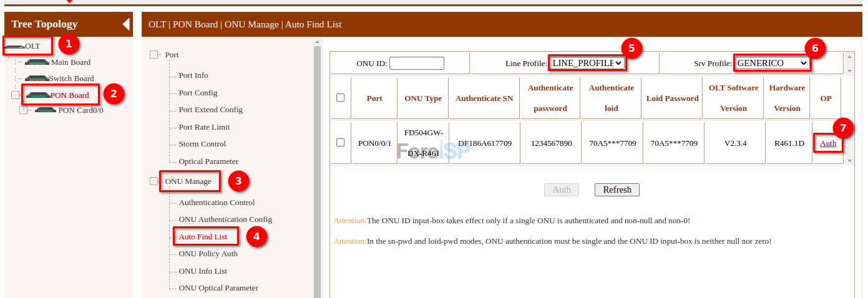Select the Switch Board device icon
This screenshot has width=868, height=298.
(37, 79)
